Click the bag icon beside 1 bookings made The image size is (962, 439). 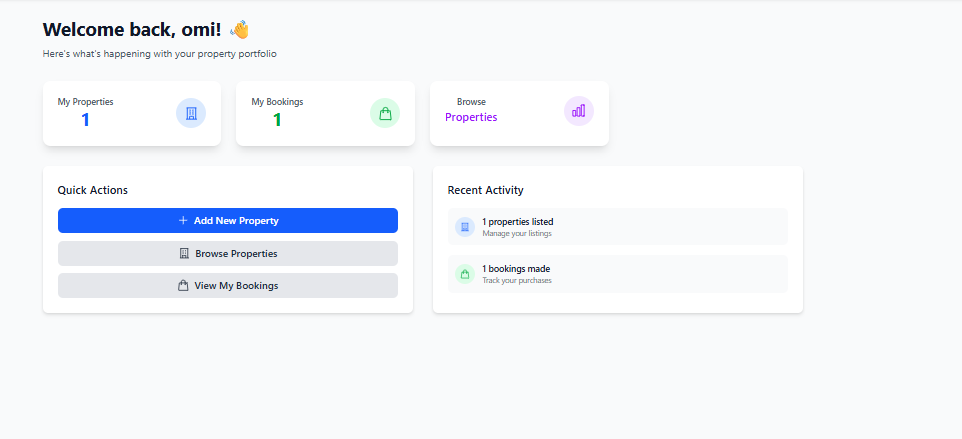465,274
